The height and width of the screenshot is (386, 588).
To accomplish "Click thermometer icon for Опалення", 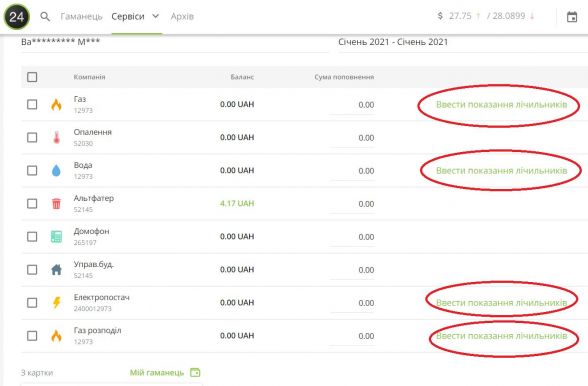I will point(56,137).
